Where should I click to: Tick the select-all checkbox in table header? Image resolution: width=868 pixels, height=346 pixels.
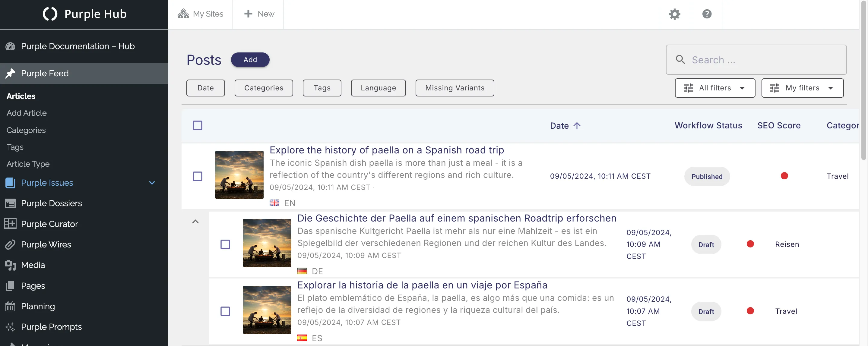coord(198,126)
